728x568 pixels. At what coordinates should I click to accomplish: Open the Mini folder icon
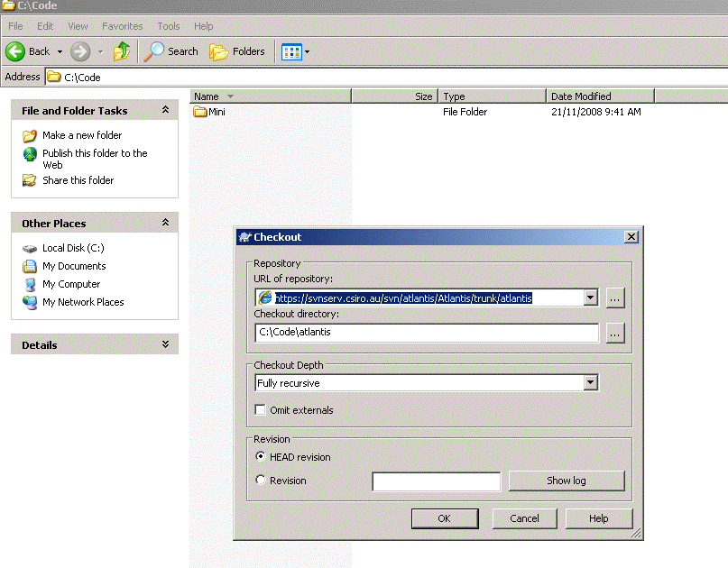(x=200, y=113)
